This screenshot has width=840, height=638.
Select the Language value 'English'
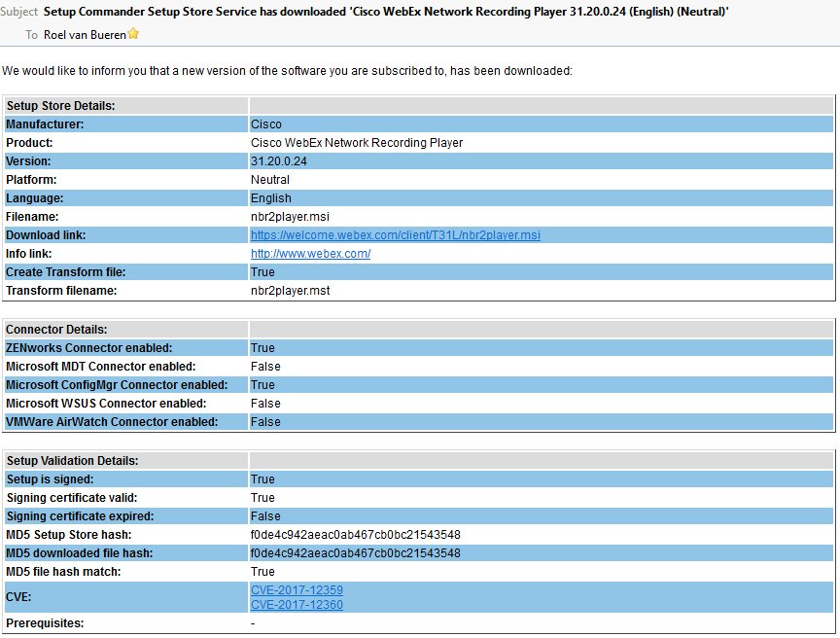click(271, 198)
